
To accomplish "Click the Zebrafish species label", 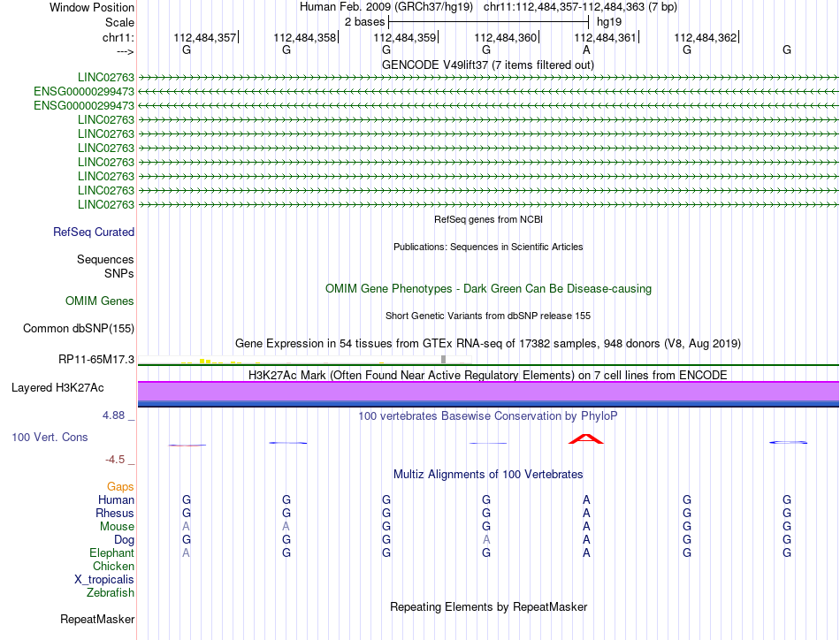I will [111, 593].
